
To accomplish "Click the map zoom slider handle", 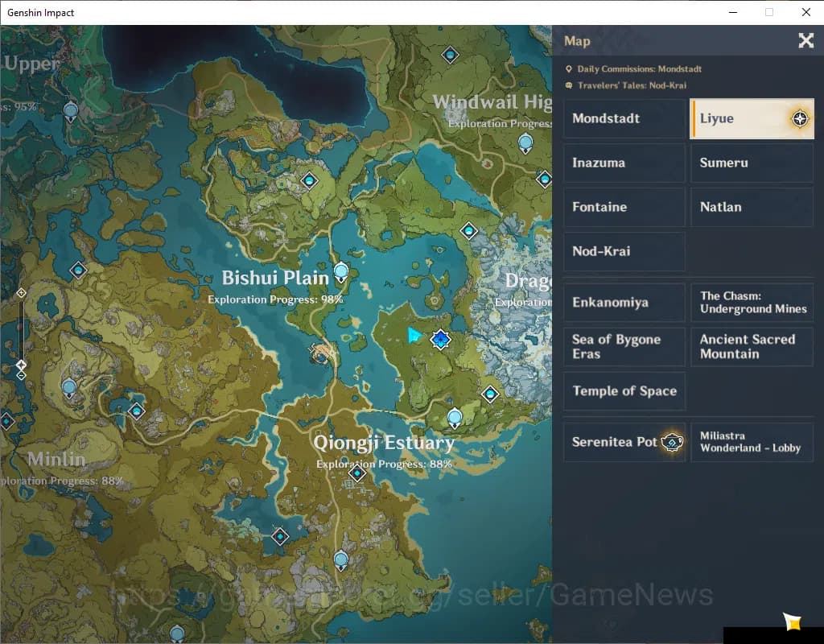I will (x=21, y=365).
